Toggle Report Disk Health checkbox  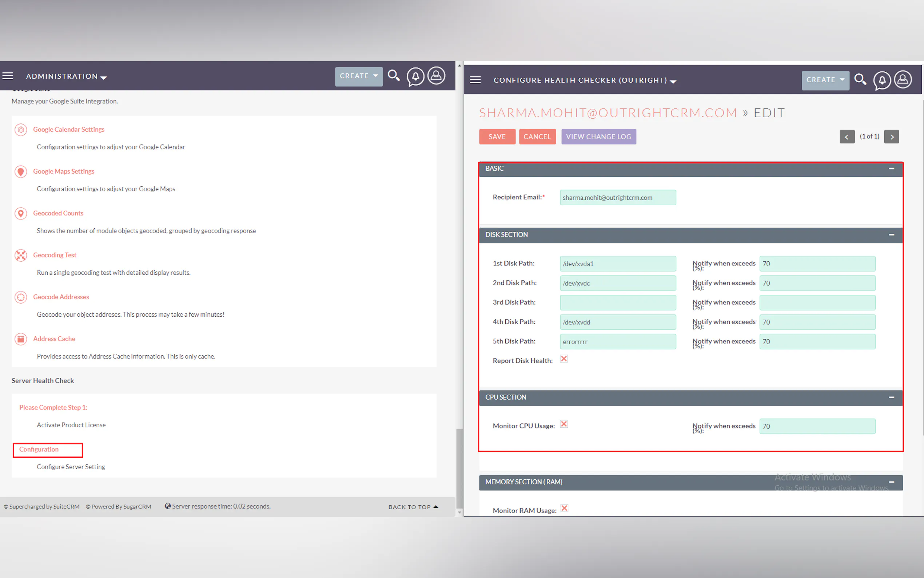[564, 359]
